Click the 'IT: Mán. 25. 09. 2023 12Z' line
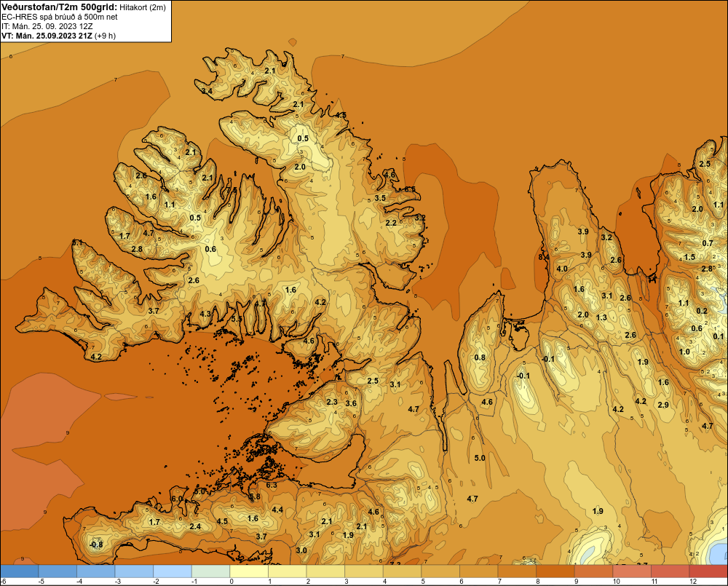This screenshot has height=586, width=728. (x=47, y=26)
